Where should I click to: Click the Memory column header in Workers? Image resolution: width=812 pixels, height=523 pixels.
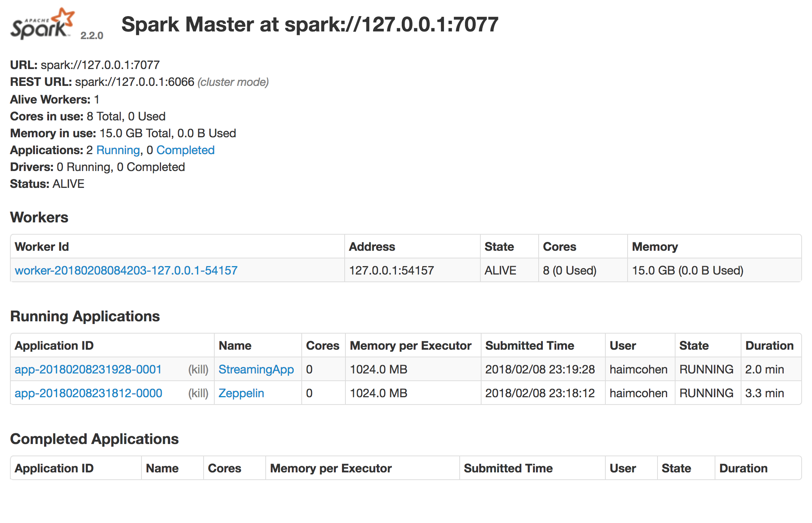click(x=654, y=247)
